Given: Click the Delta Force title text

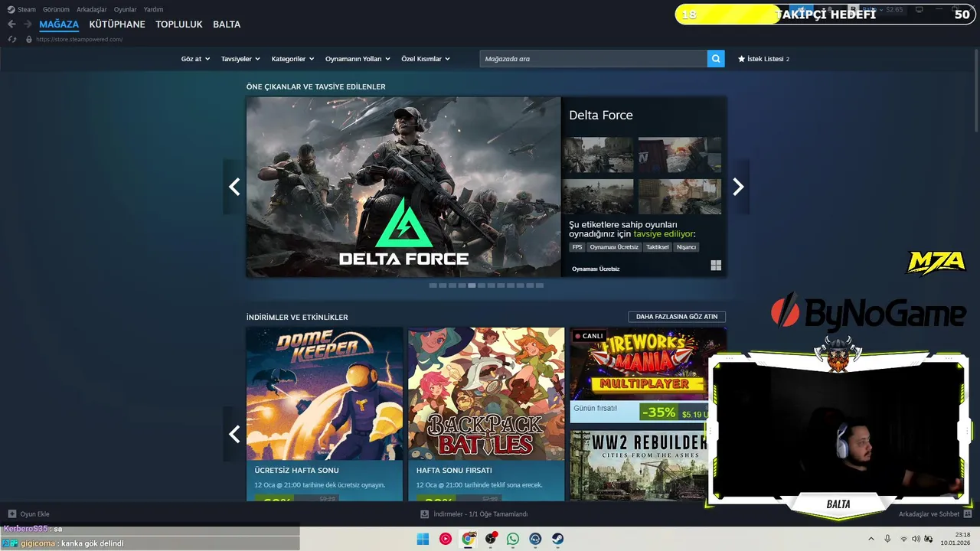Looking at the screenshot, I should click(601, 116).
